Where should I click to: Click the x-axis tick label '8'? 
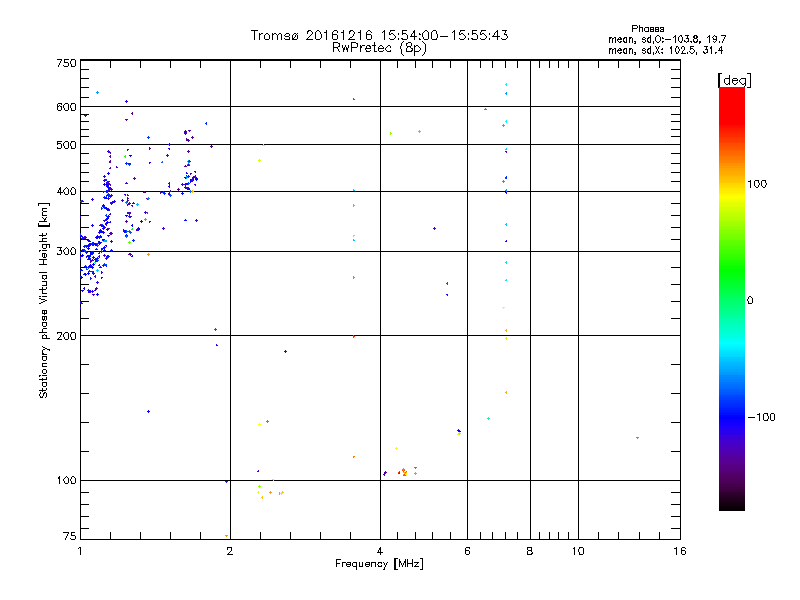click(x=530, y=551)
